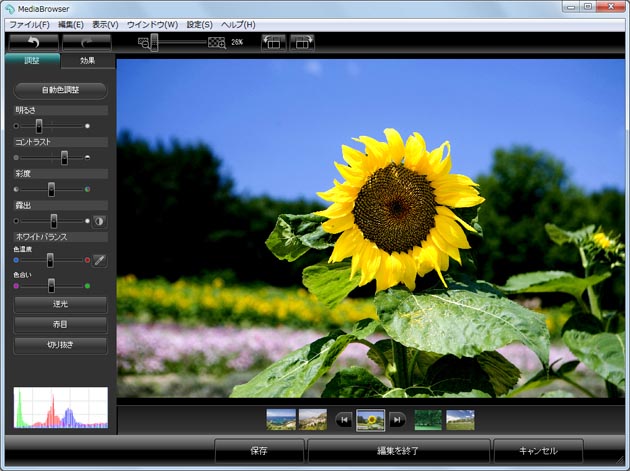Viewport: 630px width, 471px height.
Task: Click the undo arrow button
Action: point(33,42)
